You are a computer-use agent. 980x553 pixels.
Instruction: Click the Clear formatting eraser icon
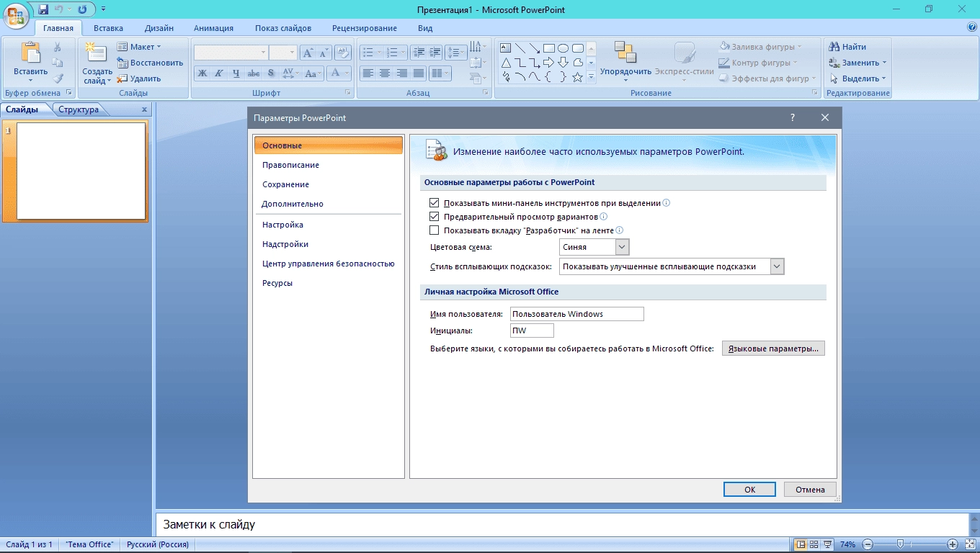pyautogui.click(x=343, y=53)
